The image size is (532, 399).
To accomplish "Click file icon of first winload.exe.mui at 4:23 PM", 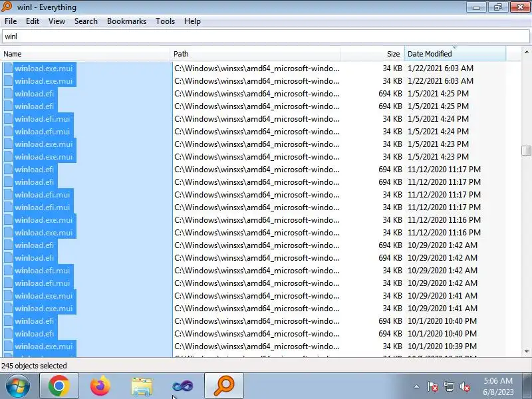I will [8, 144].
